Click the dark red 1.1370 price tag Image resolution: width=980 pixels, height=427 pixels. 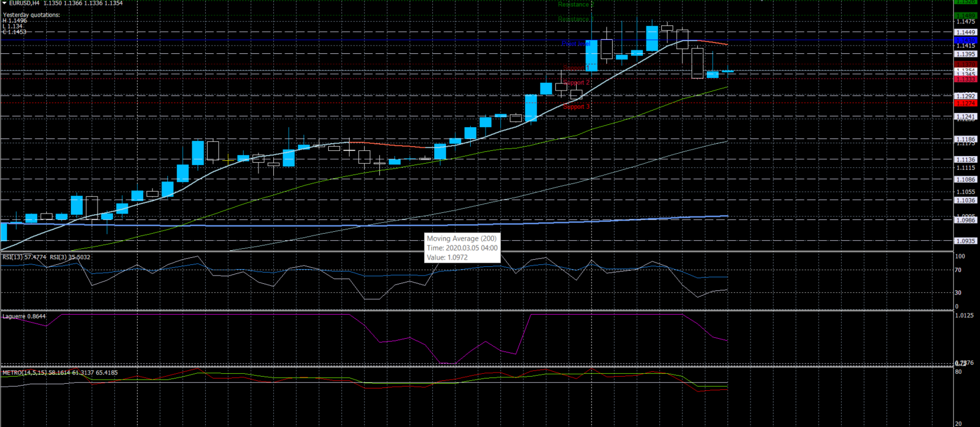click(966, 64)
